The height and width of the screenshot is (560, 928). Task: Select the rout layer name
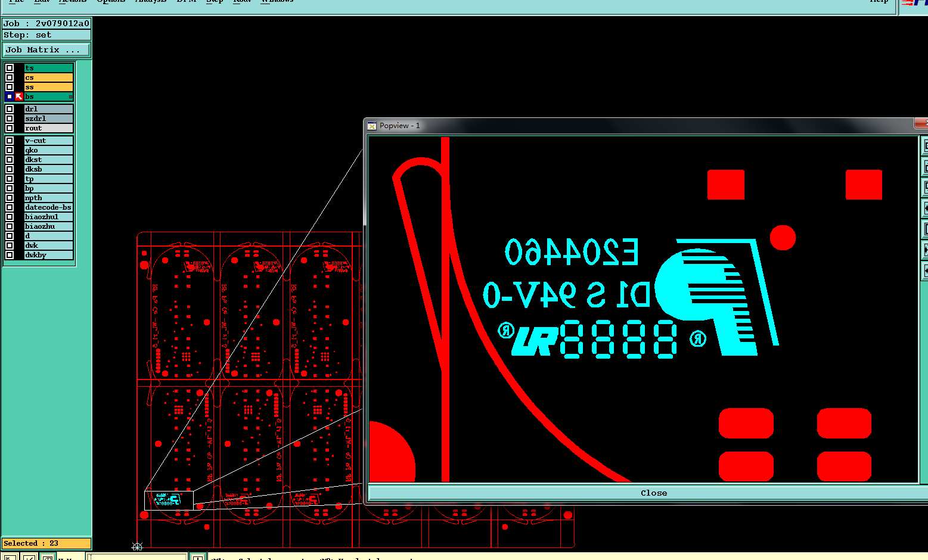point(48,128)
